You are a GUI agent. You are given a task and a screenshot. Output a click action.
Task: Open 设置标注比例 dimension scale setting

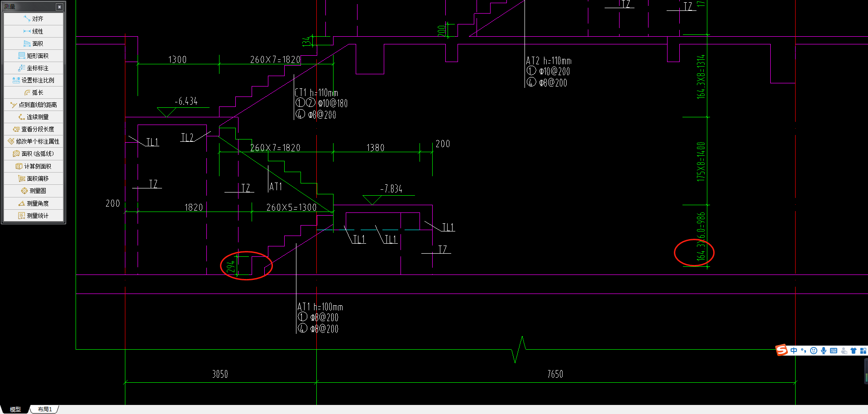pyautogui.click(x=33, y=80)
